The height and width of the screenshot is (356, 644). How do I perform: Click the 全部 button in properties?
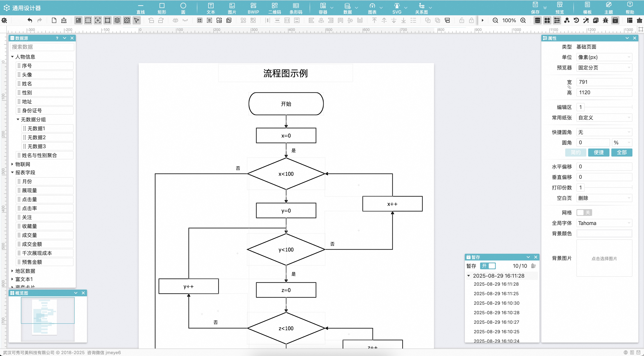click(621, 152)
